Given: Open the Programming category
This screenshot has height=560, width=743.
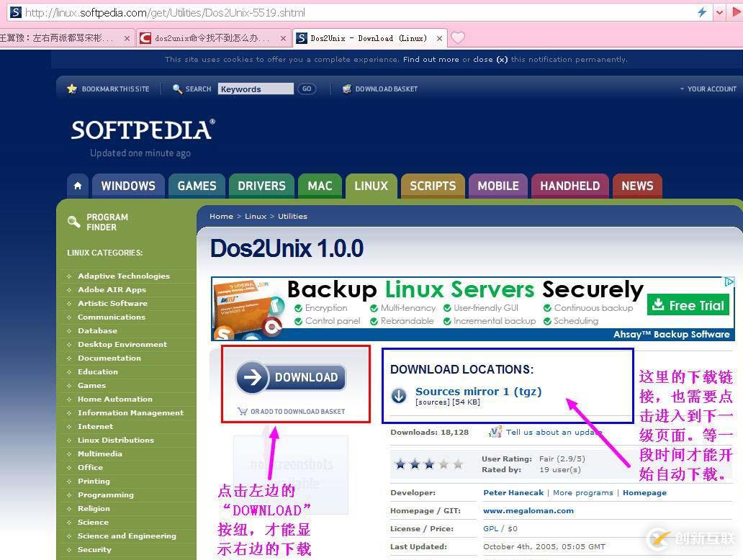Looking at the screenshot, I should [106, 494].
